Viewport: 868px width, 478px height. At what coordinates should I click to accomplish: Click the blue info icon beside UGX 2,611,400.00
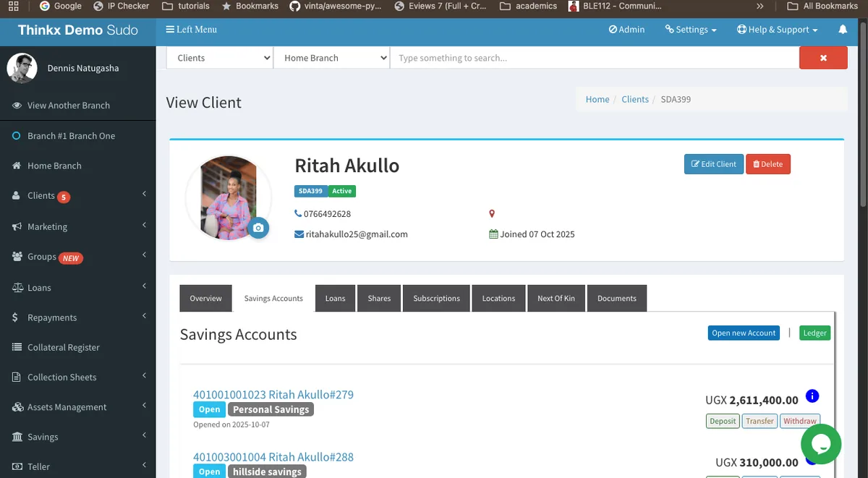812,396
